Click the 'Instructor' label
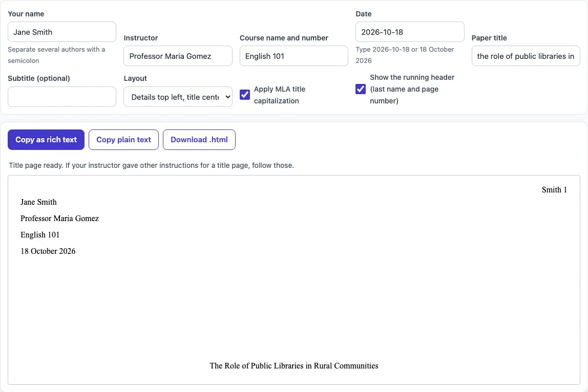 (x=141, y=38)
